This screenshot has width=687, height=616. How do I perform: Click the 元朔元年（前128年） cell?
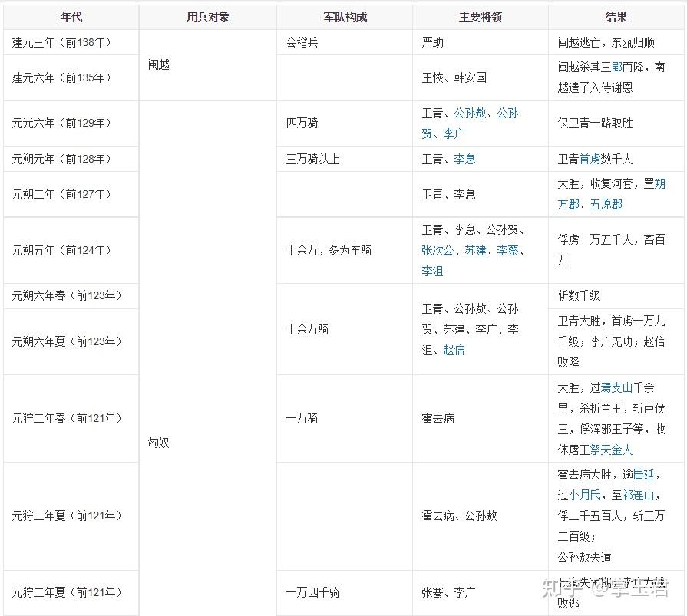pyautogui.click(x=71, y=159)
